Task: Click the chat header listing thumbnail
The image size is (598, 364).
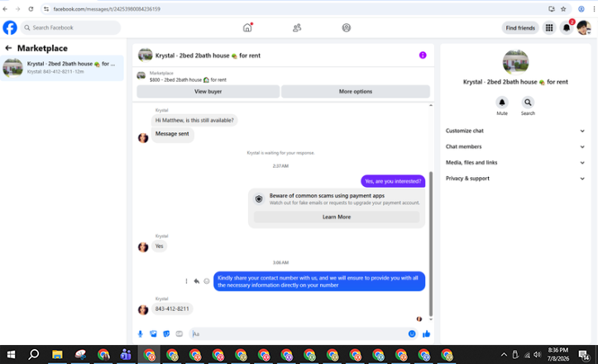Action: tap(145, 55)
